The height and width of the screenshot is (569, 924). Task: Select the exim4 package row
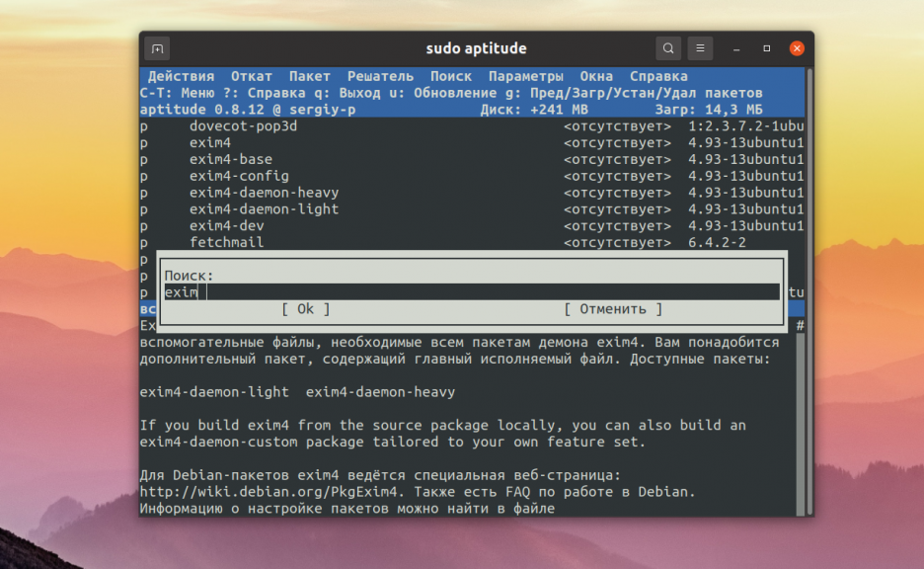point(472,142)
